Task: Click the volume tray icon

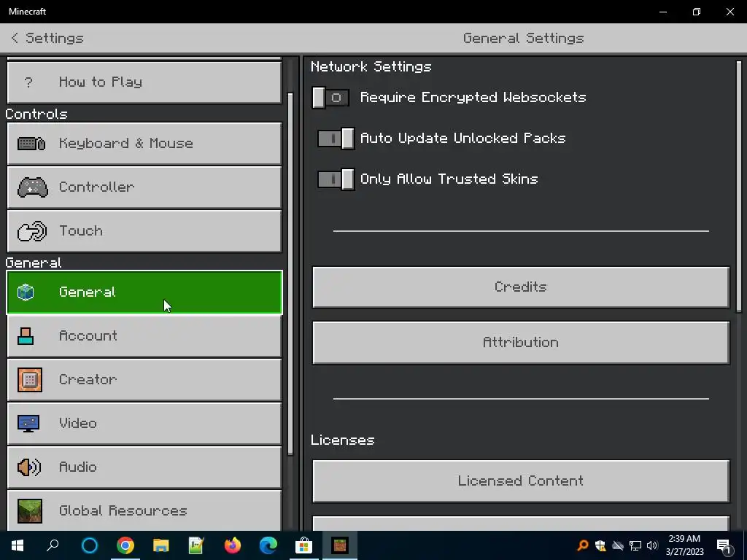Action: pyautogui.click(x=652, y=545)
